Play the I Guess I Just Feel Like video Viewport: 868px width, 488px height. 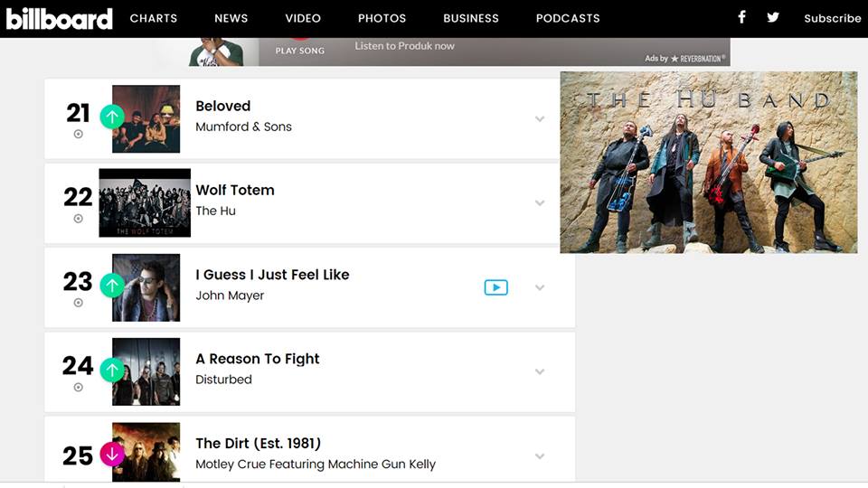click(x=496, y=287)
